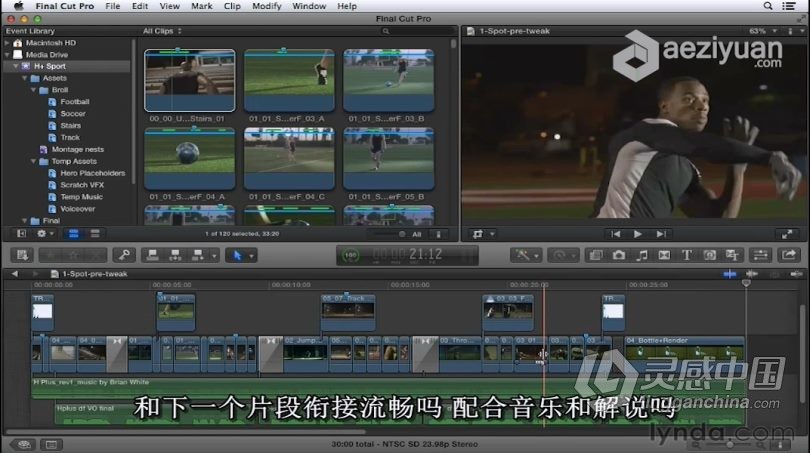Open the Keyword Editor key icon

[x=124, y=255]
